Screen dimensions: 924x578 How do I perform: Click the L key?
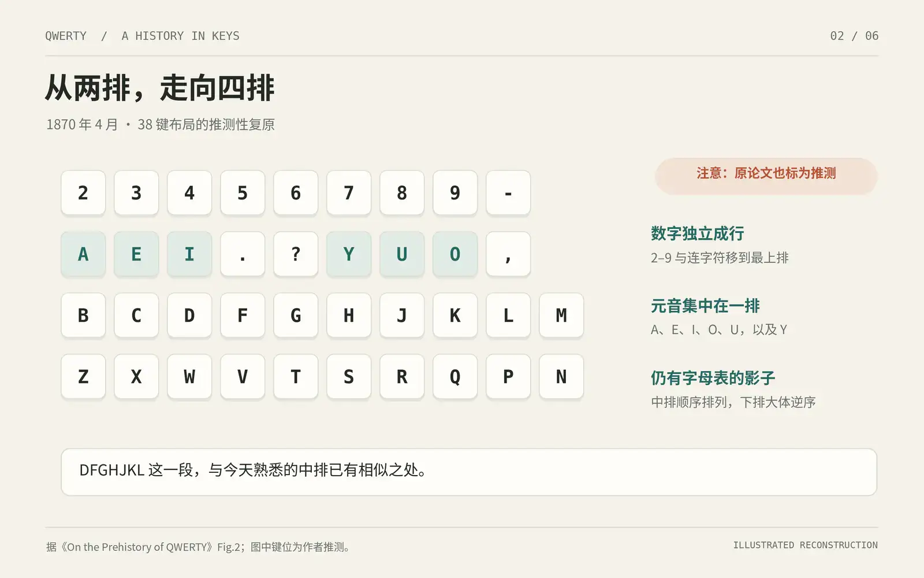tap(508, 315)
